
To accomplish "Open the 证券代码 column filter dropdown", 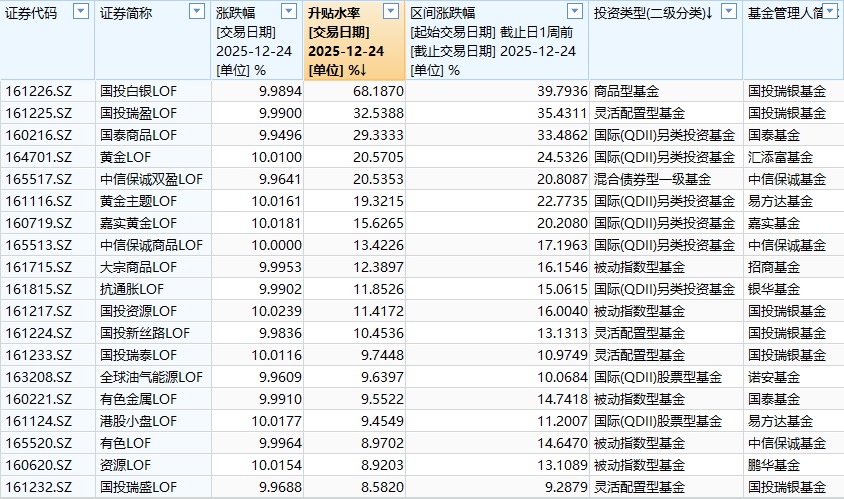I will point(80,12).
